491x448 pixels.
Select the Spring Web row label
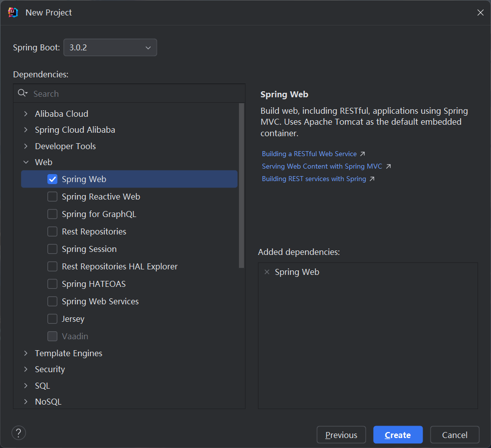[x=84, y=179]
